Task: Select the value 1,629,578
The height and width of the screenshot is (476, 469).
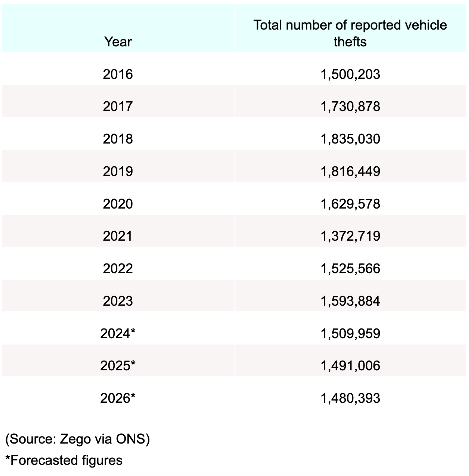Action: coord(350,204)
